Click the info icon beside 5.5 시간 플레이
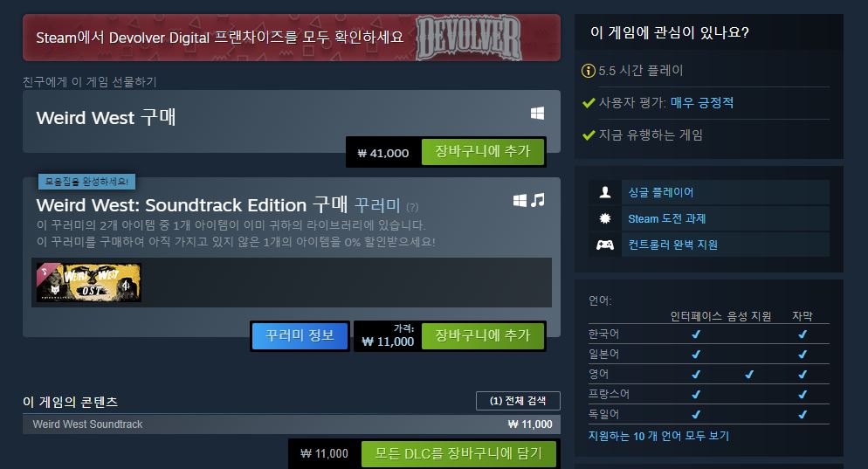Screen dimensions: 868x469 (x=588, y=71)
